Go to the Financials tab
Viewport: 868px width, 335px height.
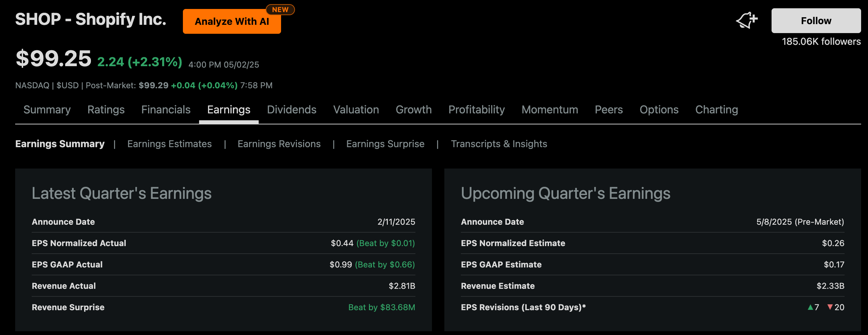[x=166, y=110]
